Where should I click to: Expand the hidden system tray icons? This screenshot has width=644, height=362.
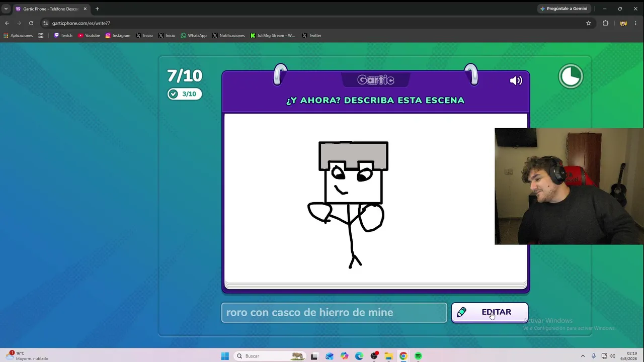583,356
